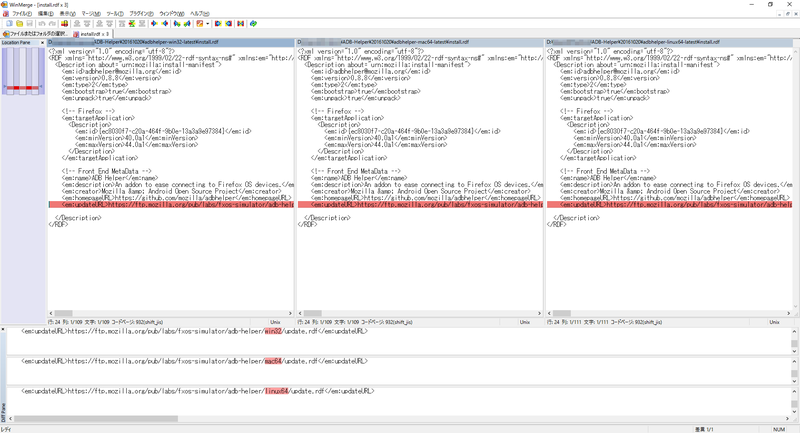The width and height of the screenshot is (800, 433).
Task: Open the ファイル (File) menu
Action: (x=22, y=14)
